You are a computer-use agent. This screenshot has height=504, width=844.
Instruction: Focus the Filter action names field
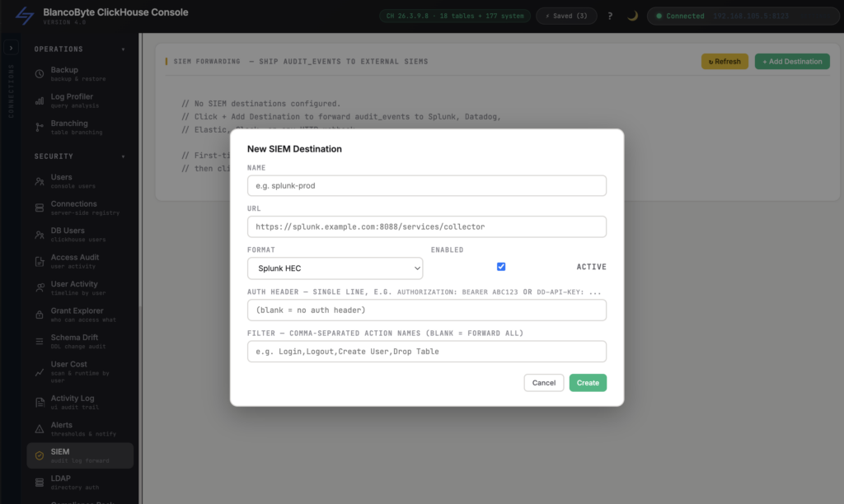[x=427, y=352]
